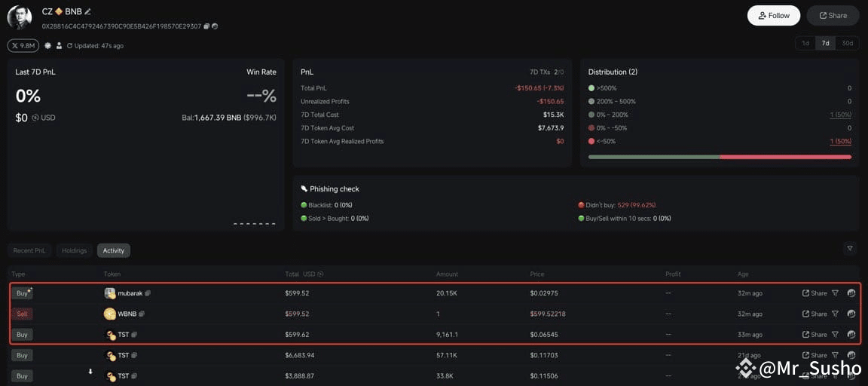This screenshot has width=868, height=386.
Task: Copy the wallet address with the copy icon
Action: (206, 26)
